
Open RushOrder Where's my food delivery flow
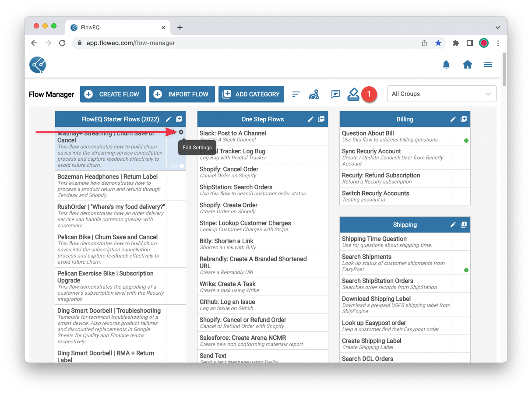(120, 216)
